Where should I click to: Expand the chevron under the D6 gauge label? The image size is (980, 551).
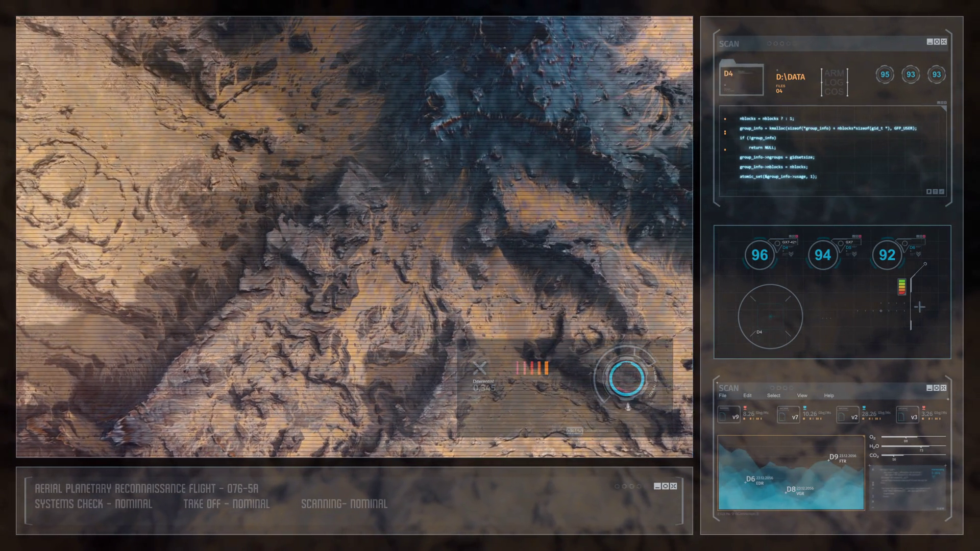(918, 254)
